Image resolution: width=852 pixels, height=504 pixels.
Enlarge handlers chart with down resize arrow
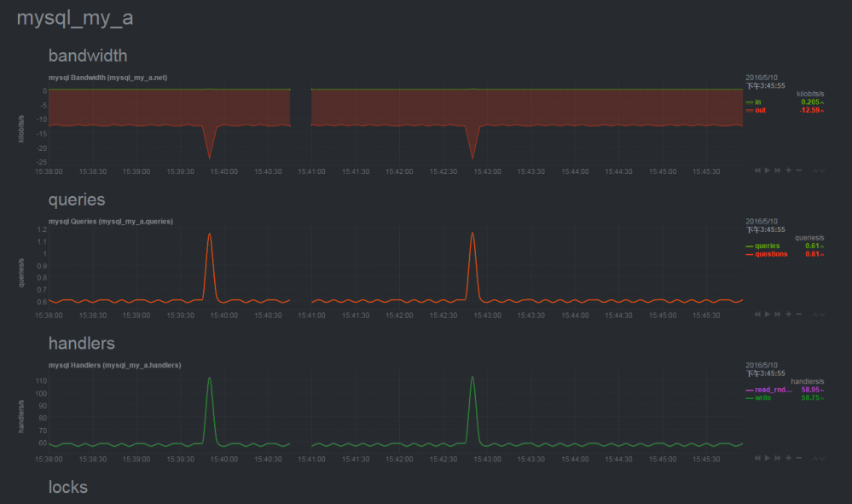point(822,459)
